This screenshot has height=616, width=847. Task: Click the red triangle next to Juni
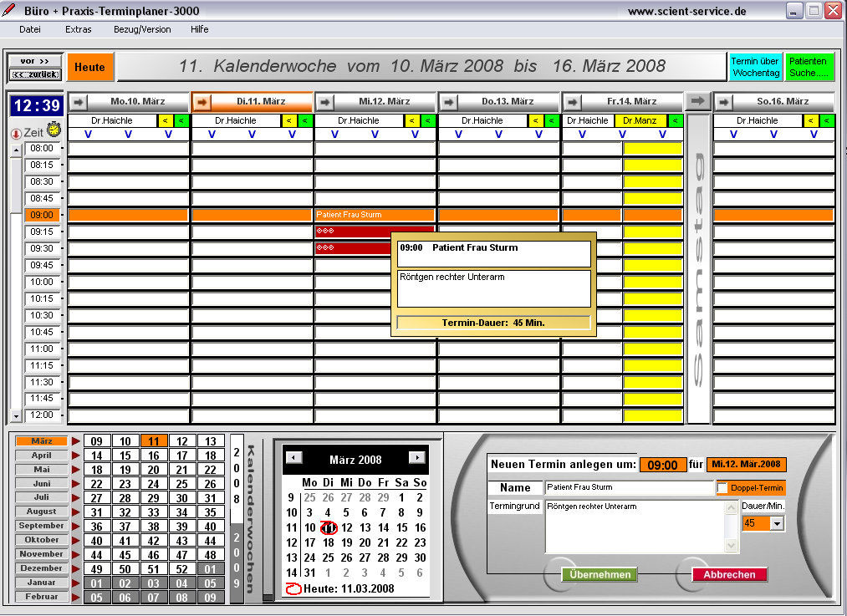click(75, 483)
